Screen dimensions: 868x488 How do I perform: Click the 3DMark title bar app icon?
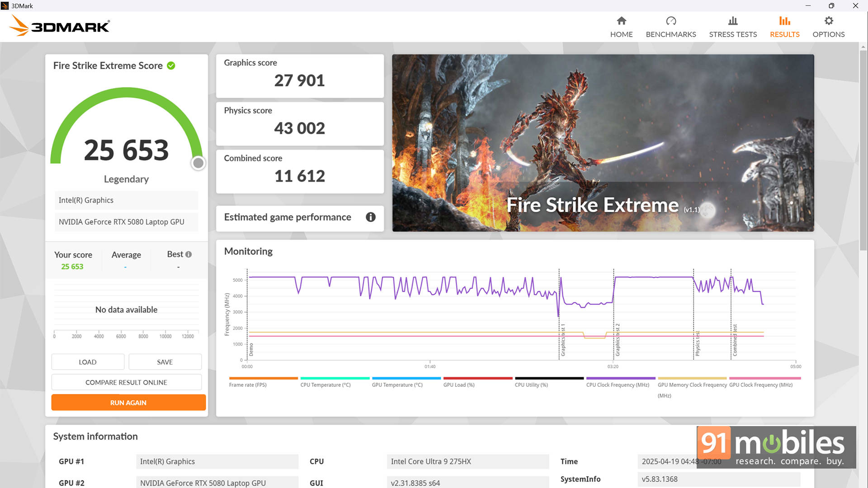(5, 6)
